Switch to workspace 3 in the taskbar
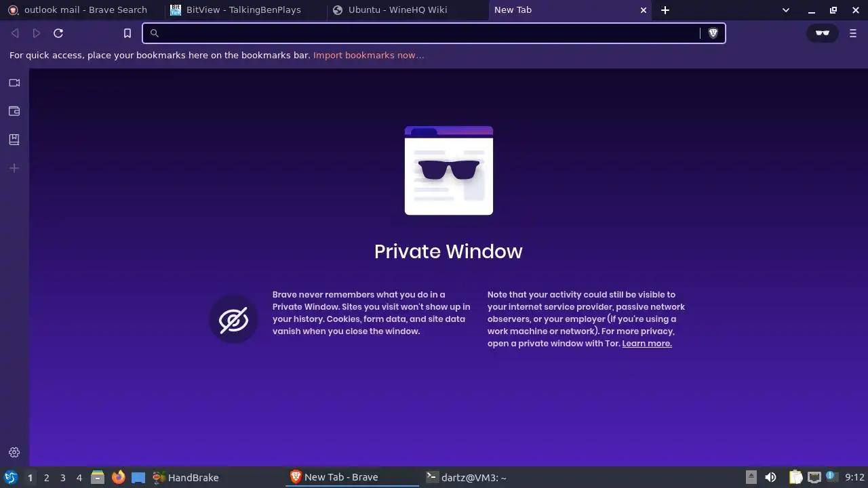Screen dimensions: 868x488 pos(62,478)
